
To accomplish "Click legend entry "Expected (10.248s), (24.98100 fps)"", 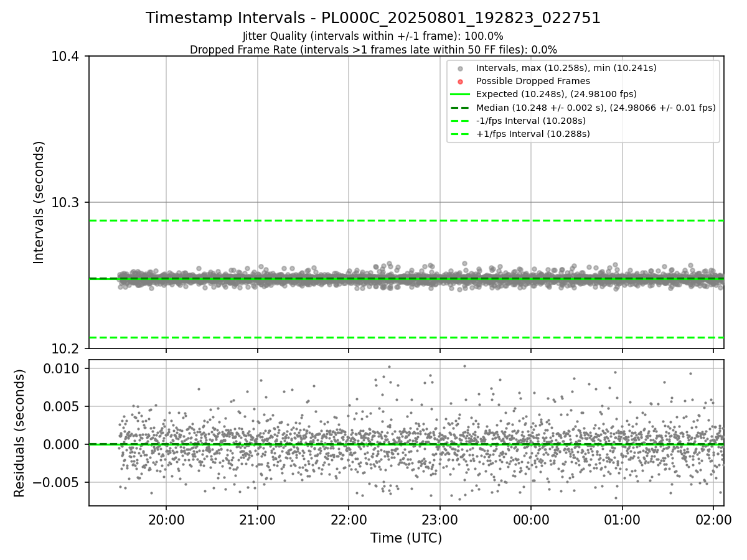I will coord(557,95).
